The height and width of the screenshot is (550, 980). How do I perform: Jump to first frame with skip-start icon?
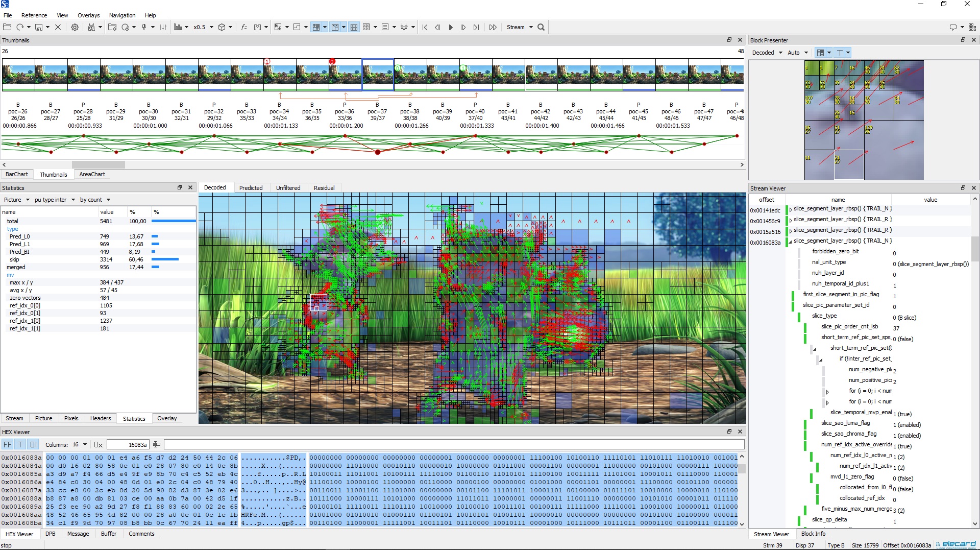[x=425, y=28]
